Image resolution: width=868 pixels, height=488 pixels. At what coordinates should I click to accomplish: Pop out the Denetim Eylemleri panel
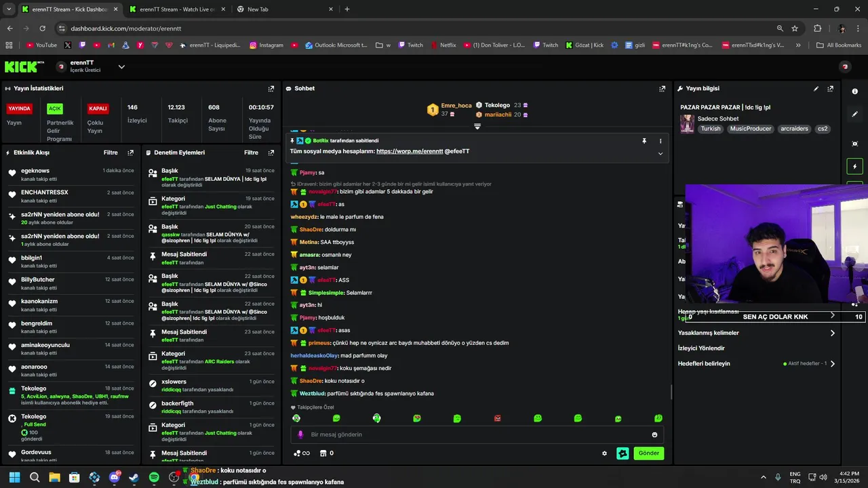[271, 153]
